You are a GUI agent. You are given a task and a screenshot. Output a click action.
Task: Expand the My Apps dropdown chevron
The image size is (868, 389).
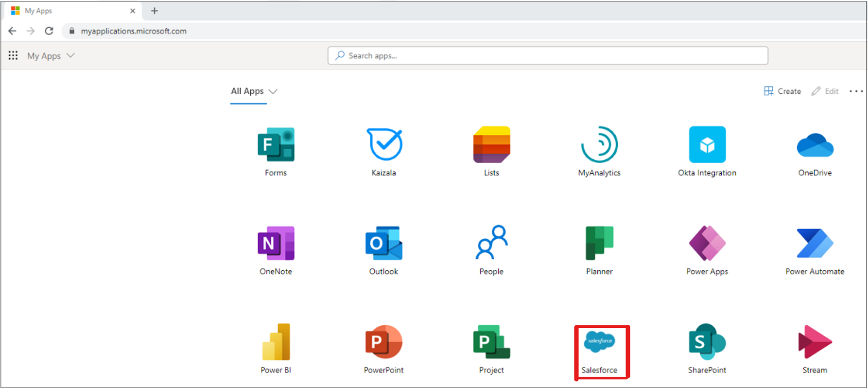click(70, 55)
